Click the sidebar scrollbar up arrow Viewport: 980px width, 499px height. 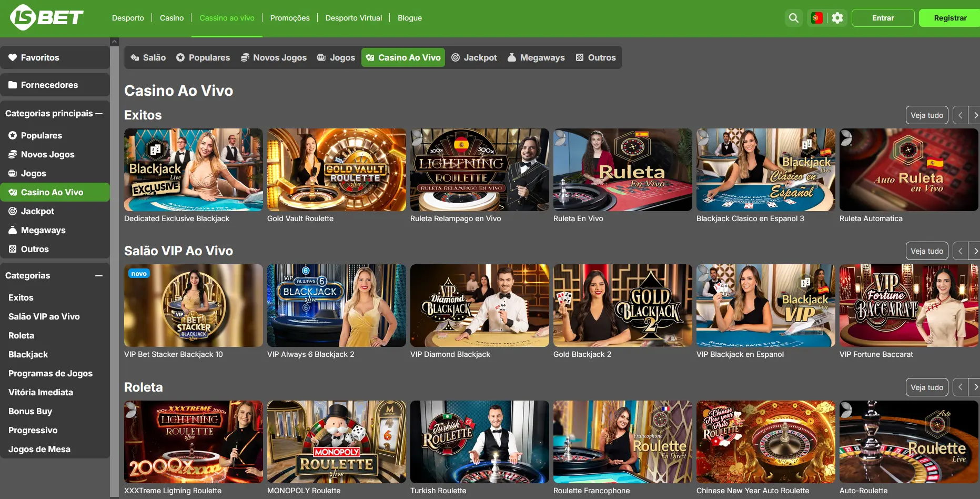(114, 42)
